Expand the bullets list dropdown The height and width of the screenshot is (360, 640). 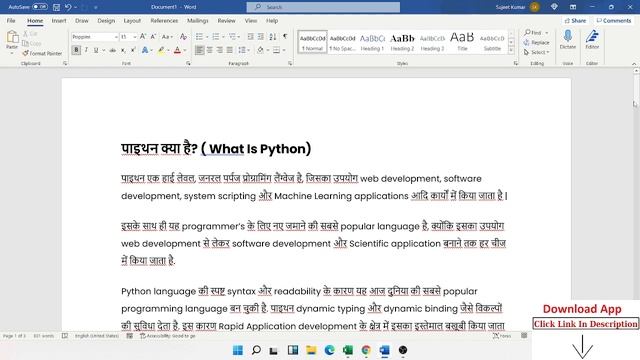point(207,37)
